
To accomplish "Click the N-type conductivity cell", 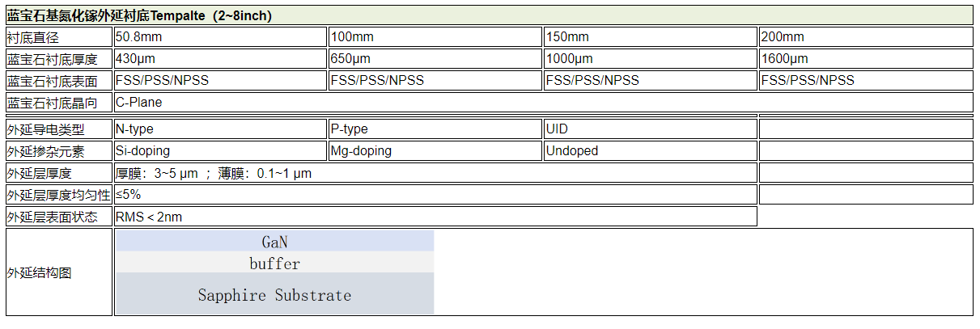I will pyautogui.click(x=220, y=129).
